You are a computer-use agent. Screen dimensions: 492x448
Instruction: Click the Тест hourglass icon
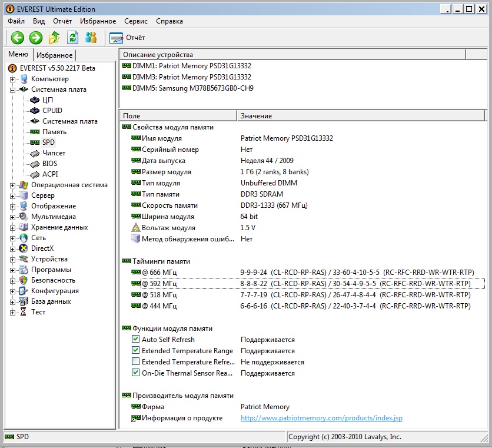click(x=23, y=312)
